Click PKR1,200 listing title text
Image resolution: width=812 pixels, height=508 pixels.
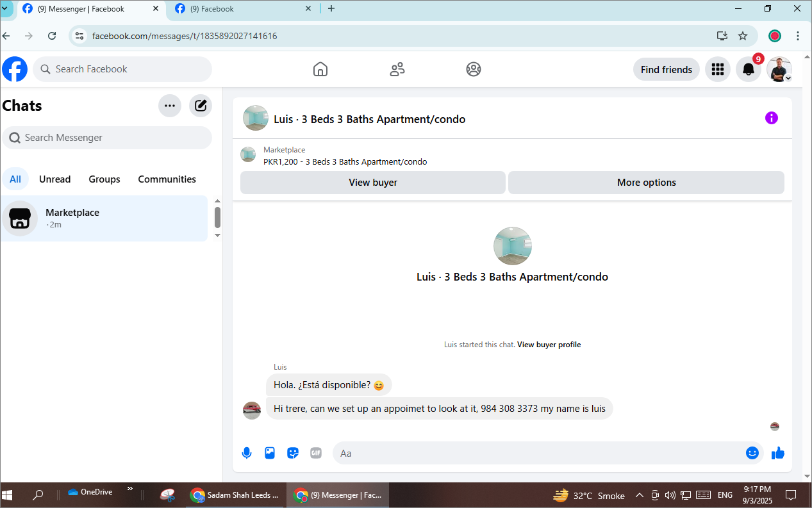[x=345, y=161]
